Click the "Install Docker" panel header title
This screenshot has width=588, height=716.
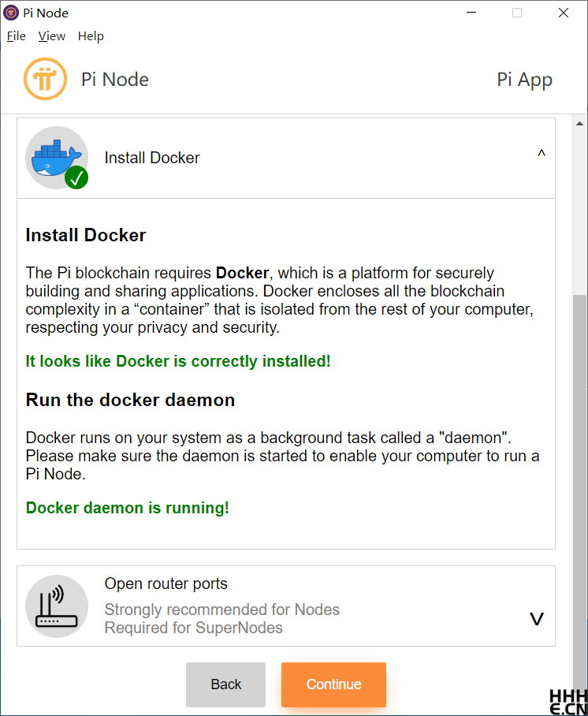(152, 158)
